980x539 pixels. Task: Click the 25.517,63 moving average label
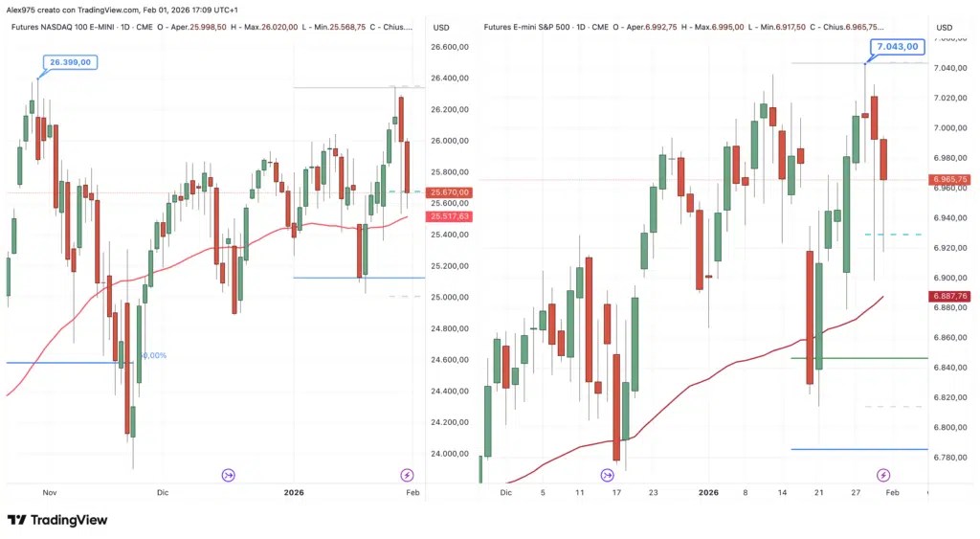click(x=449, y=216)
